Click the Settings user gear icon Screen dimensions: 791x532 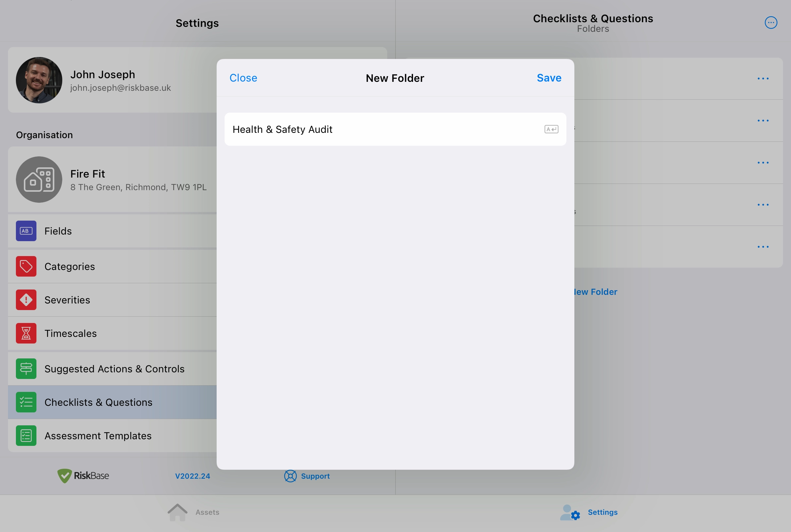coord(570,512)
